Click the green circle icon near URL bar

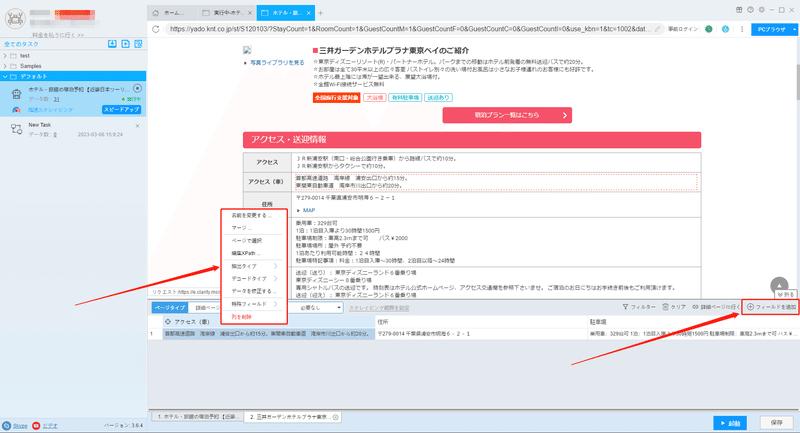709,29
